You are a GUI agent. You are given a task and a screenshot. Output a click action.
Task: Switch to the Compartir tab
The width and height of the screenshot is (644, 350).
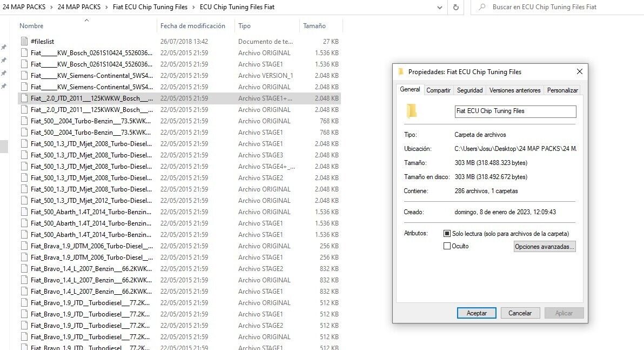coord(438,90)
